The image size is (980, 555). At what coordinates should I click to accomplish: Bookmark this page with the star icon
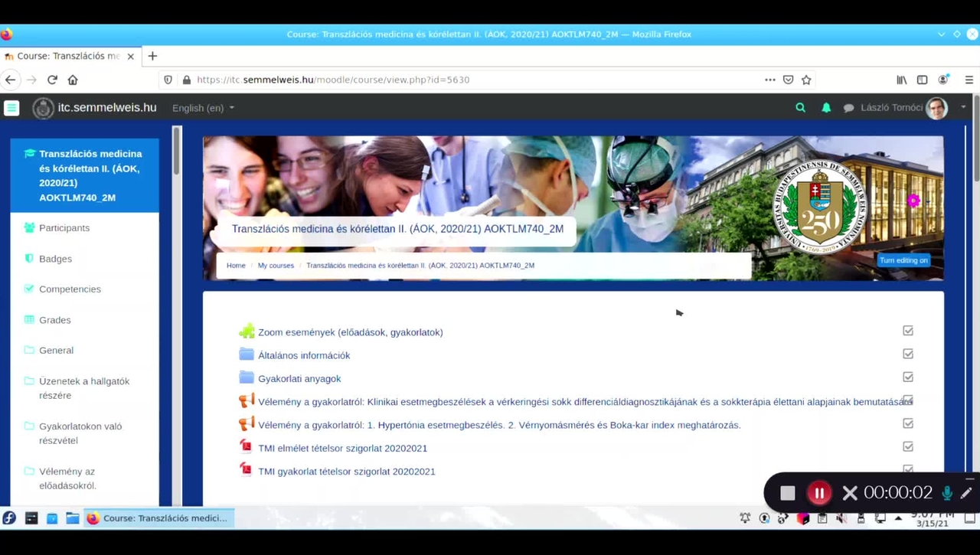pyautogui.click(x=806, y=80)
